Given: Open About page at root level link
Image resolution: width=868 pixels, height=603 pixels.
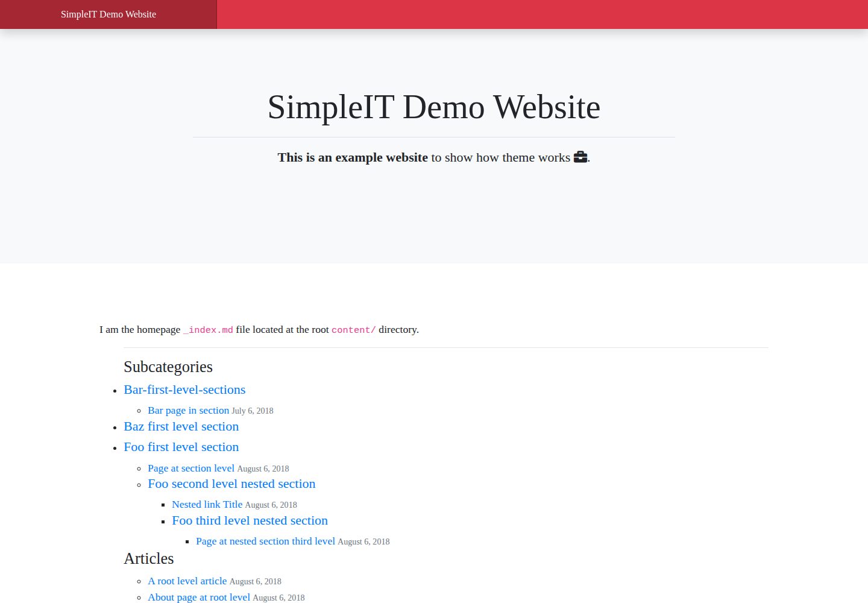Looking at the screenshot, I should (199, 597).
